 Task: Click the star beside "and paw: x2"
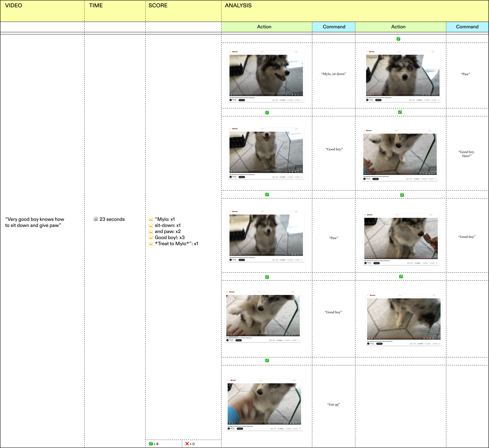click(x=151, y=231)
